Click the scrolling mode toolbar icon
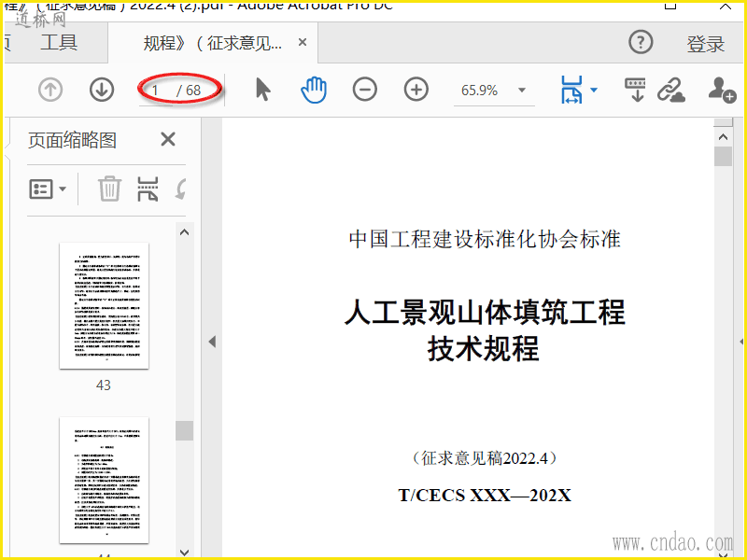 pyautogui.click(x=636, y=90)
